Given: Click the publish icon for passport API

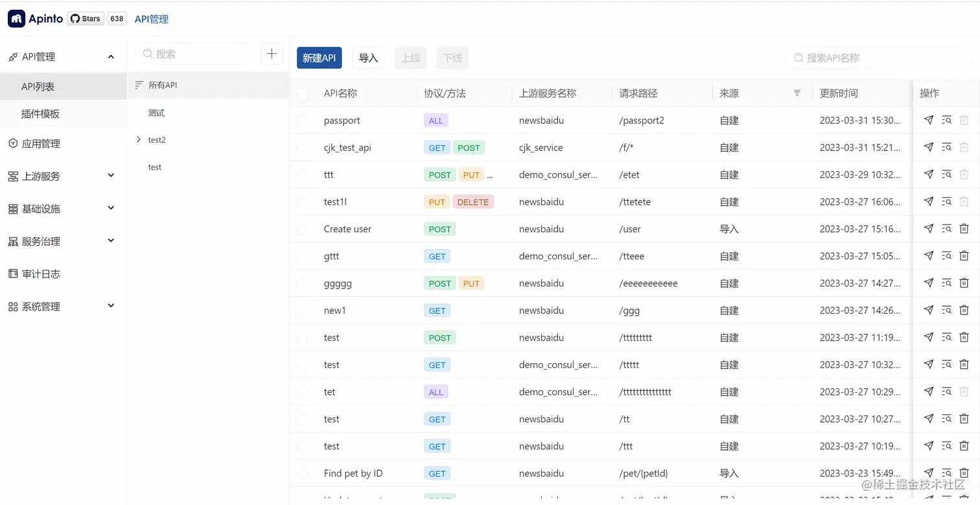Looking at the screenshot, I should [928, 120].
